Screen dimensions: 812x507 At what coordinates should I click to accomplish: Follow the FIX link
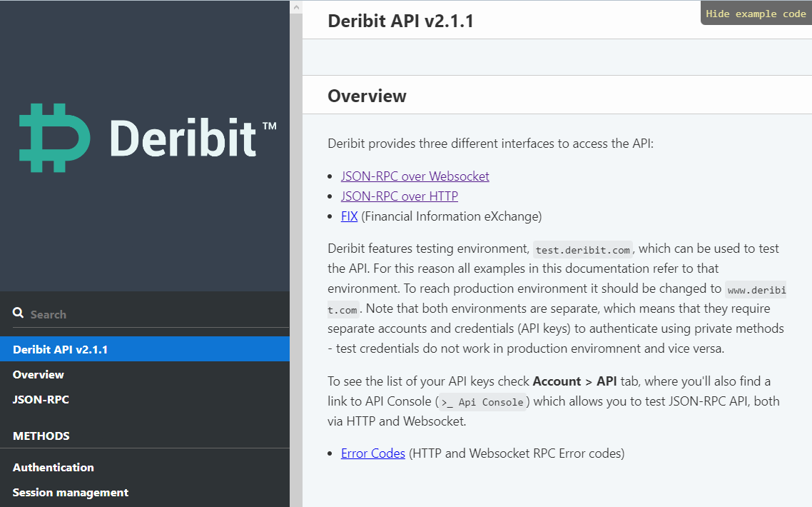coord(349,216)
